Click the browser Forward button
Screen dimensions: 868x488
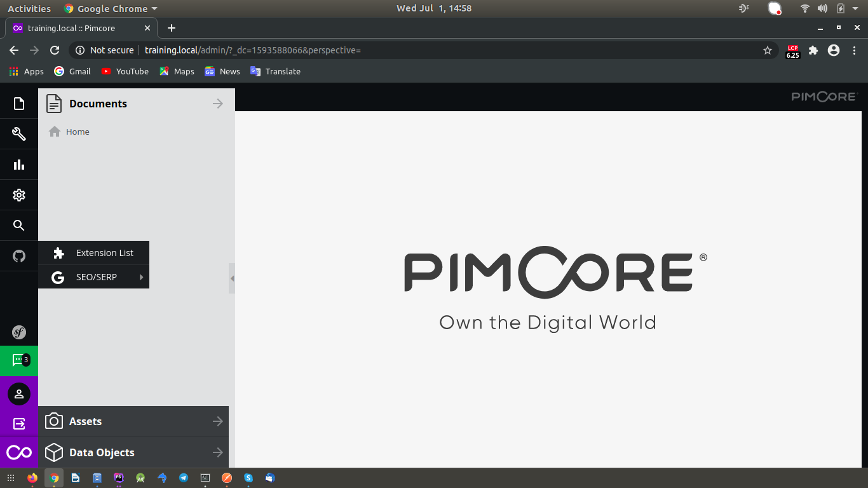[34, 50]
